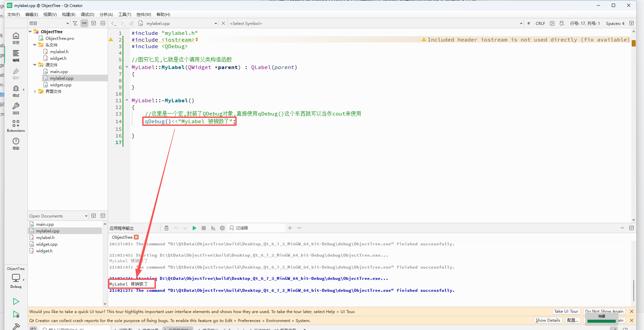The image size is (644, 330).
Task: Click the Start Debugging button in the left sidebar
Action: (x=16, y=314)
